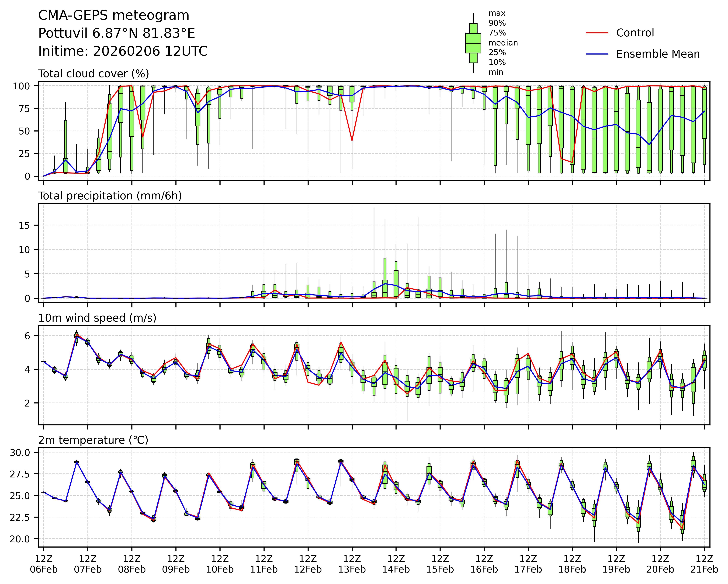Click the '12Z 18Feb' x-axis label
Image resolution: width=728 pixels, height=584 pixels.
pos(572,564)
